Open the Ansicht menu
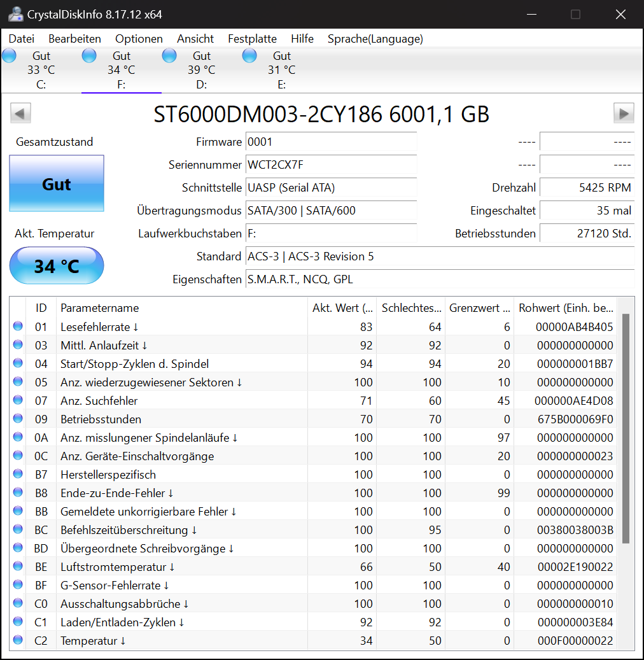This screenshot has width=644, height=660. click(195, 39)
